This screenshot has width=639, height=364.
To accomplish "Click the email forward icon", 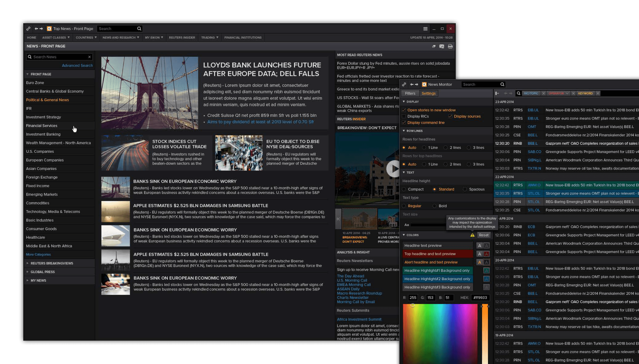I will point(441,46).
